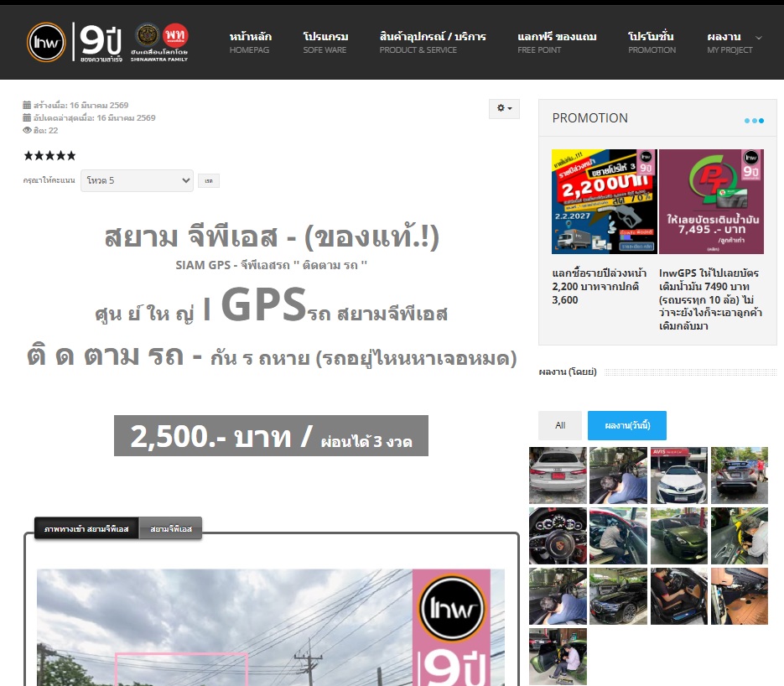This screenshot has width=784, height=686.
Task: Open the โหวต 5 rating dropdown
Action: [137, 180]
